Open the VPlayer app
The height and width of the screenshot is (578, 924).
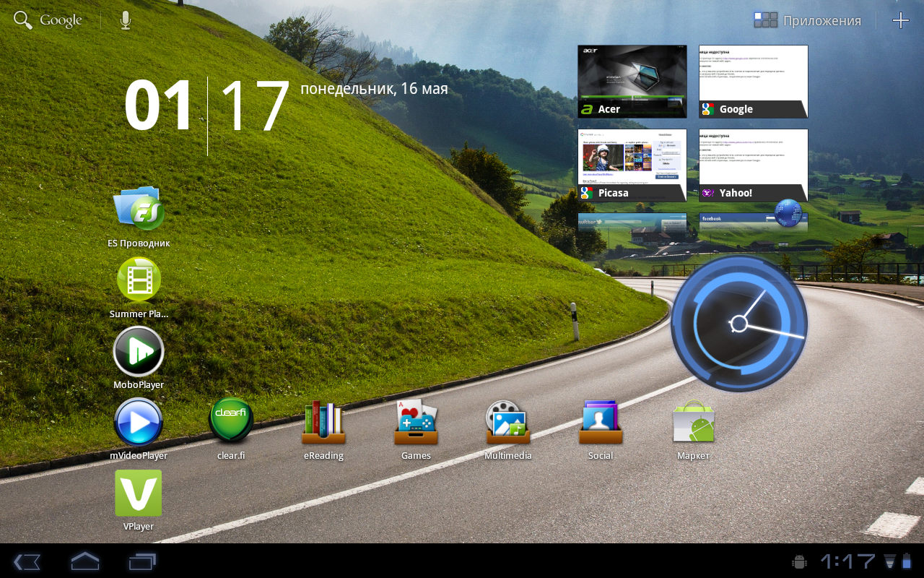pos(139,493)
